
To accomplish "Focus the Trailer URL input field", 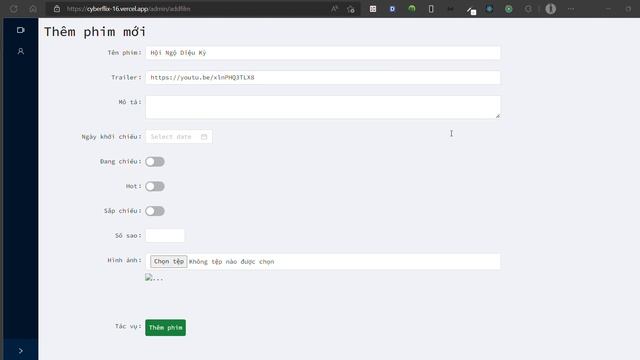I will (322, 78).
